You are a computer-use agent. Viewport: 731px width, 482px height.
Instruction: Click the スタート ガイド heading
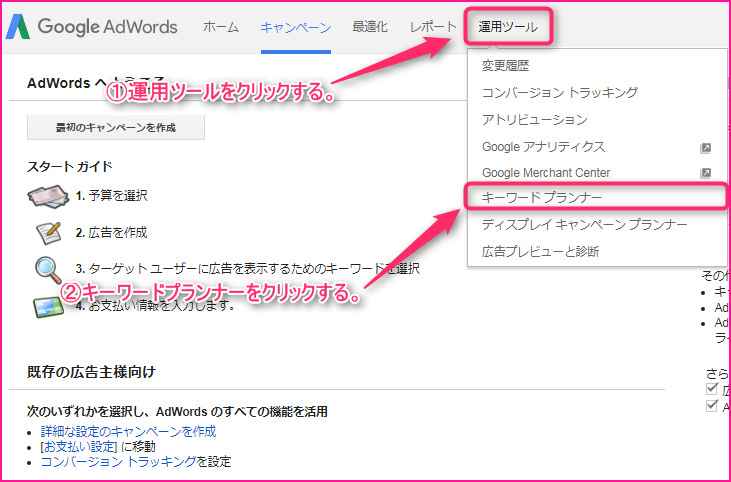tap(70, 166)
